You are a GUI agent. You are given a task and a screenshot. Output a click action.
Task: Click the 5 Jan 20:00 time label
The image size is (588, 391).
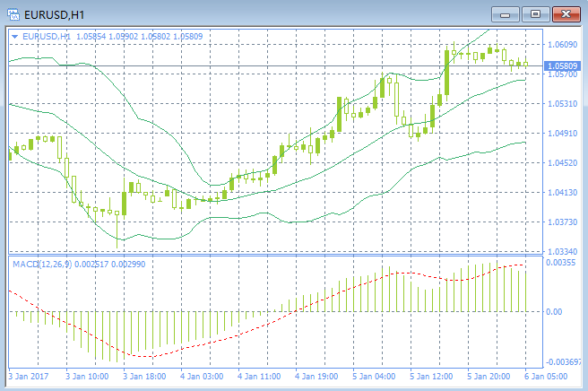point(489,377)
